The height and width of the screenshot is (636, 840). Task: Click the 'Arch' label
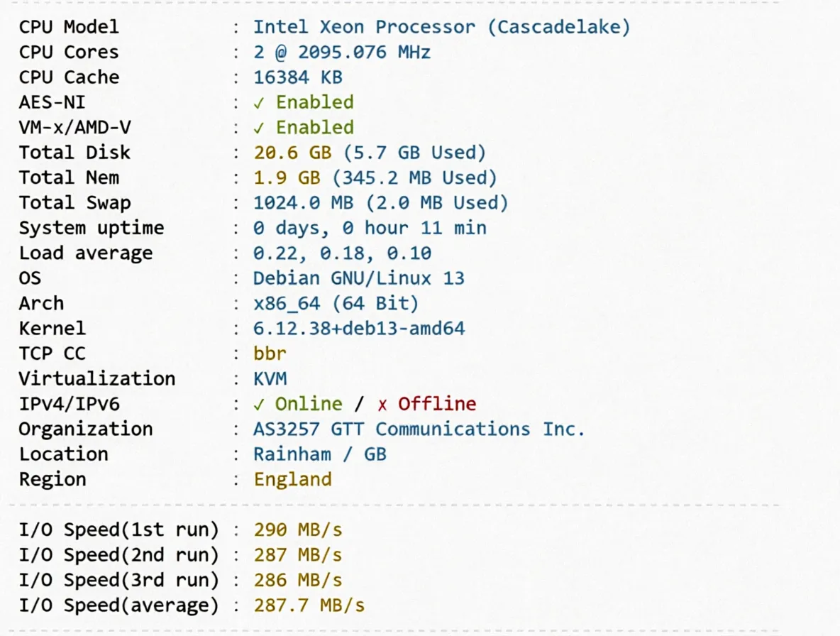tap(41, 303)
